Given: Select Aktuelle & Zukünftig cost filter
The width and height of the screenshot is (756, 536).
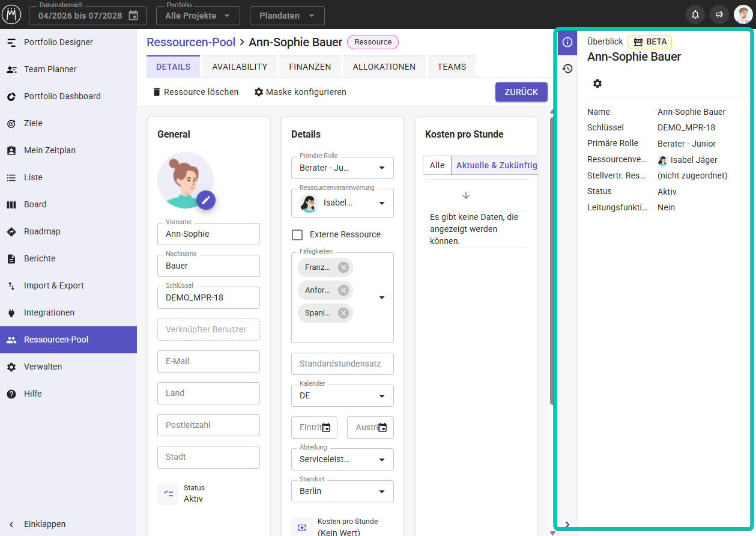Looking at the screenshot, I should coord(494,165).
